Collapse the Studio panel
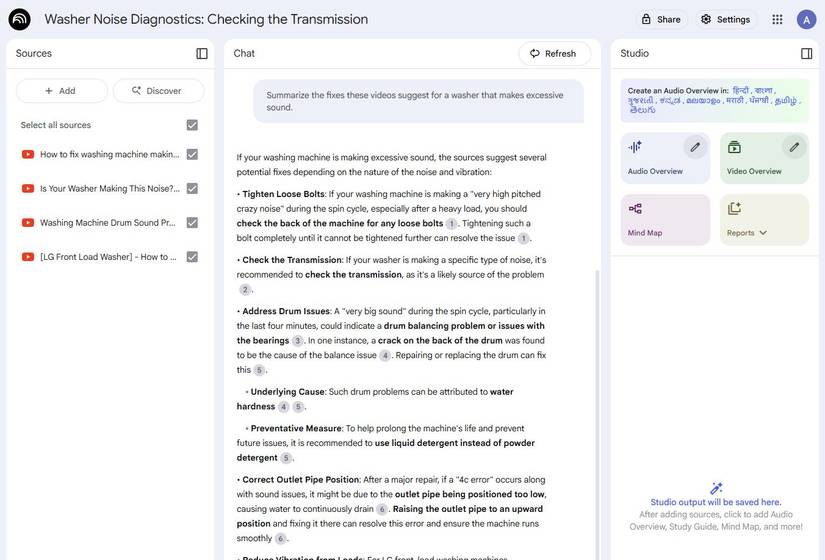 [x=806, y=54]
